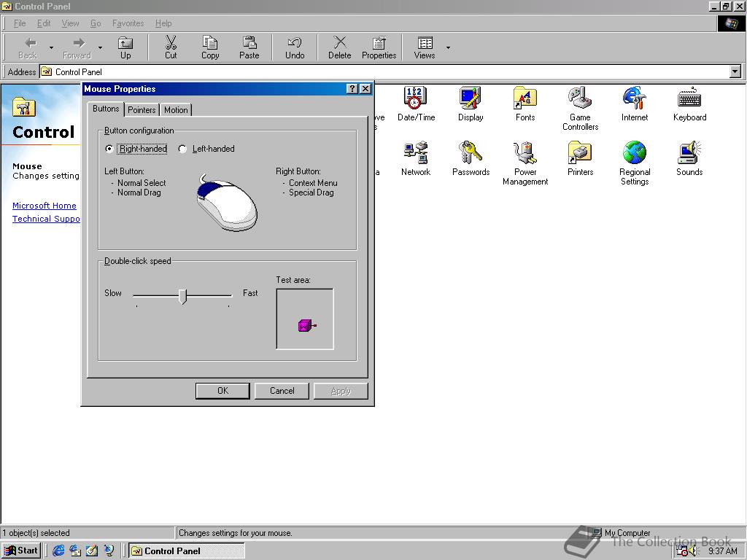Select the Display control panel icon
The image size is (747, 560).
(x=471, y=104)
